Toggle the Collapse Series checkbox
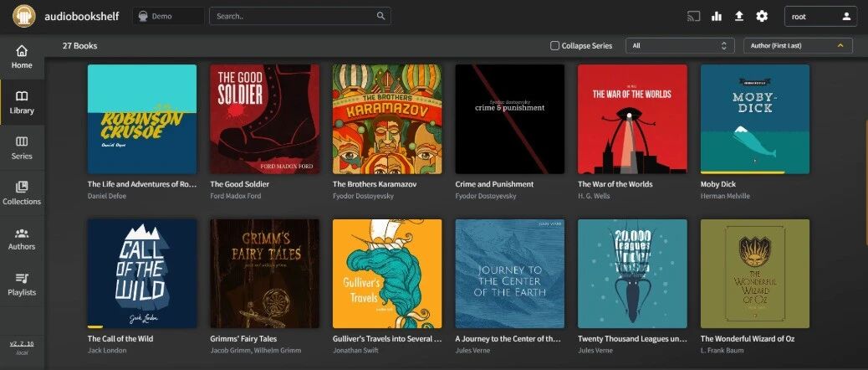868x370 pixels. (554, 46)
